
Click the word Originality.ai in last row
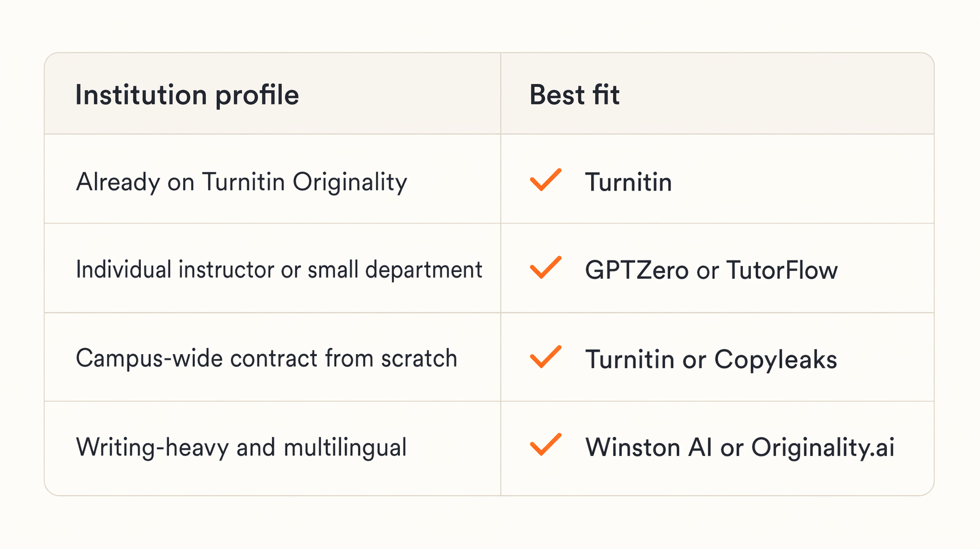pyautogui.click(x=823, y=448)
